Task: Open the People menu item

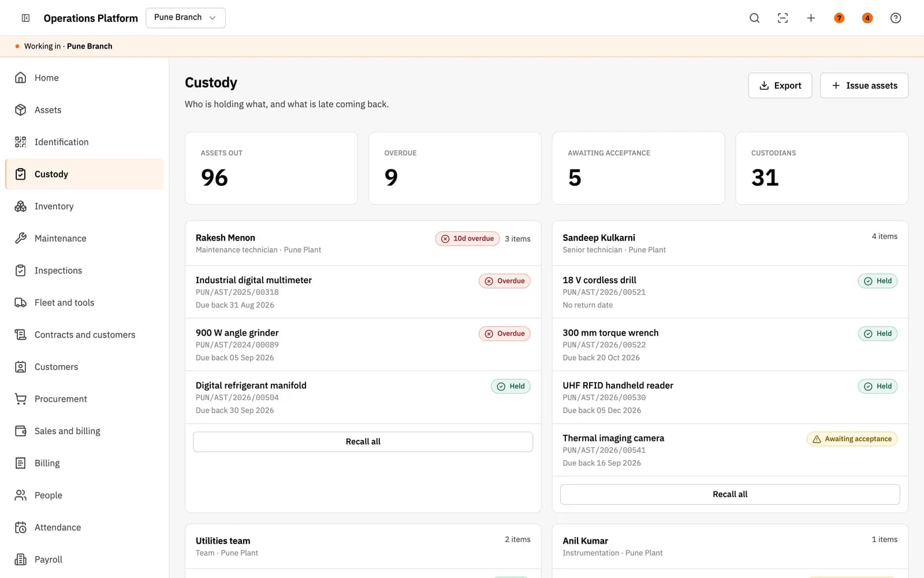Action: [84, 495]
